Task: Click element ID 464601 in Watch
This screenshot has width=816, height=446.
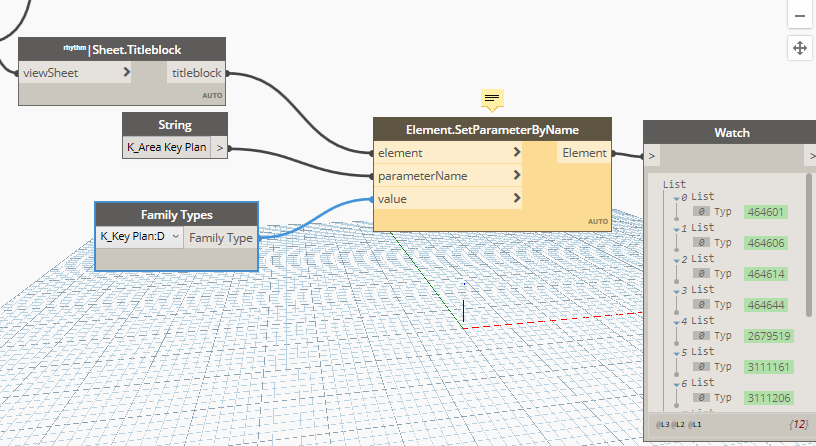Action: tap(766, 212)
